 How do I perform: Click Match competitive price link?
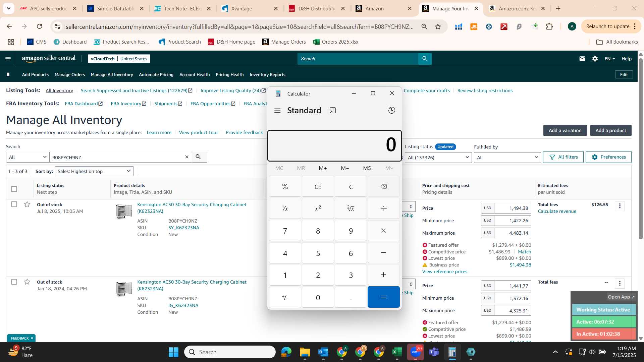click(524, 252)
